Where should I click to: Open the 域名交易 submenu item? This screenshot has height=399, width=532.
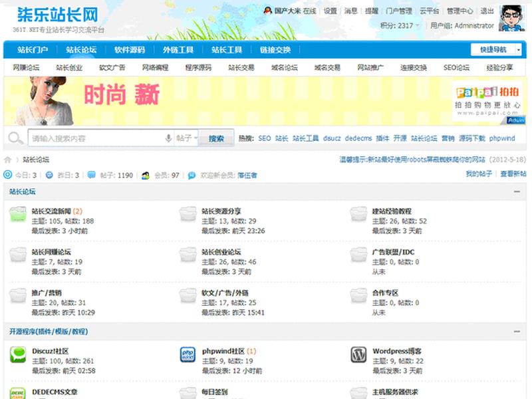327,68
